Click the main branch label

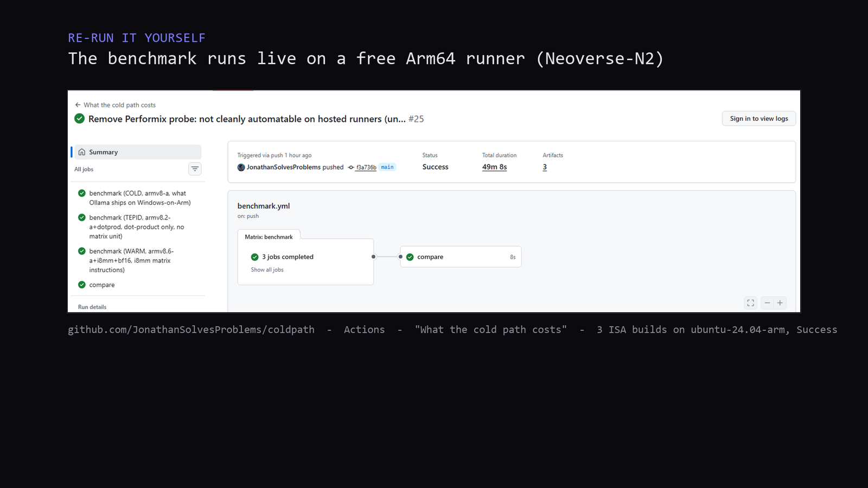click(x=387, y=167)
